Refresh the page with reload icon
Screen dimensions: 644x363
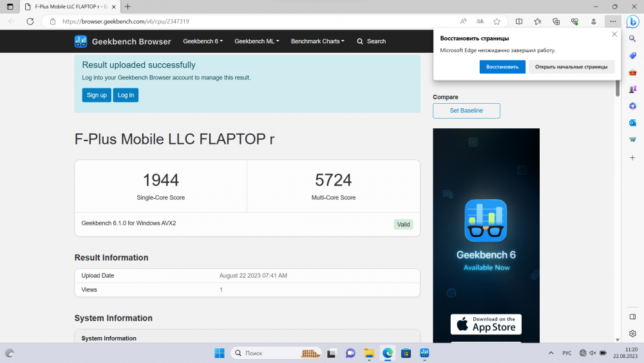click(30, 21)
